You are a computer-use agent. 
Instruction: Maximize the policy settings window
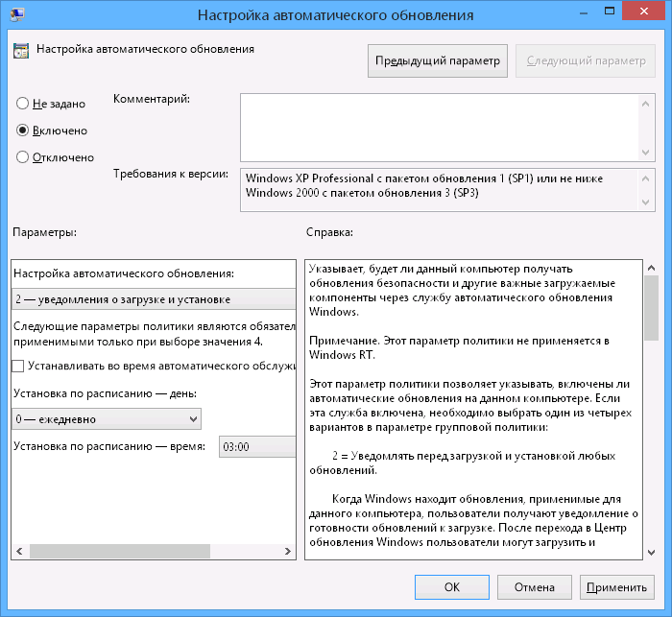[x=600, y=13]
